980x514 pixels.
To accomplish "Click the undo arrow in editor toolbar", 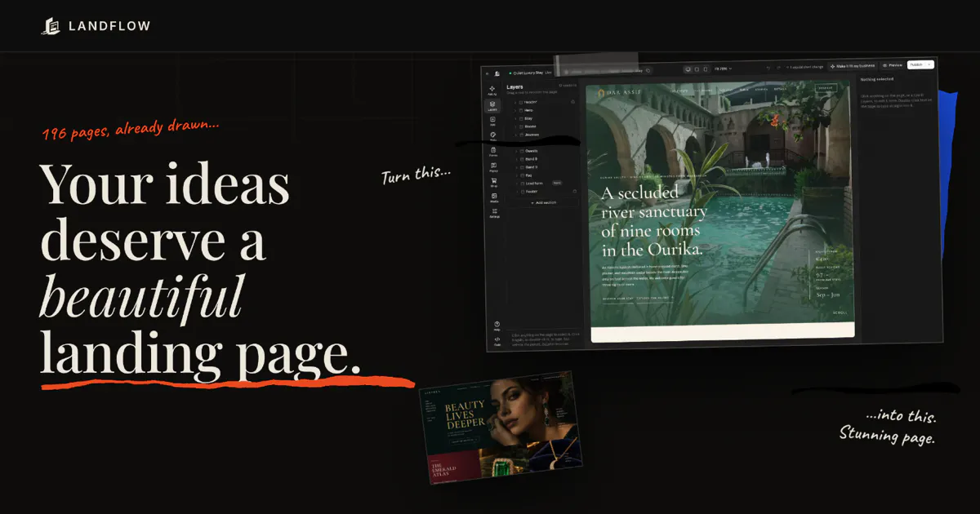I will (768, 67).
